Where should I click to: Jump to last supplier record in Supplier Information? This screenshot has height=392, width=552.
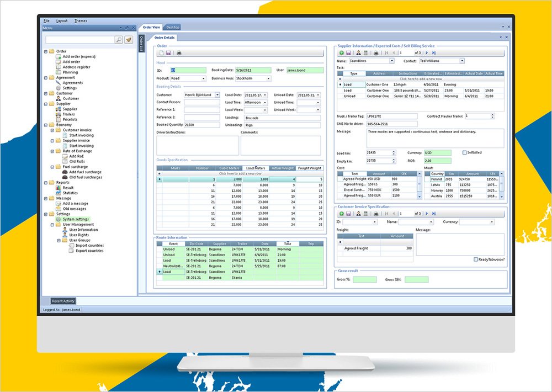pyautogui.click(x=434, y=53)
